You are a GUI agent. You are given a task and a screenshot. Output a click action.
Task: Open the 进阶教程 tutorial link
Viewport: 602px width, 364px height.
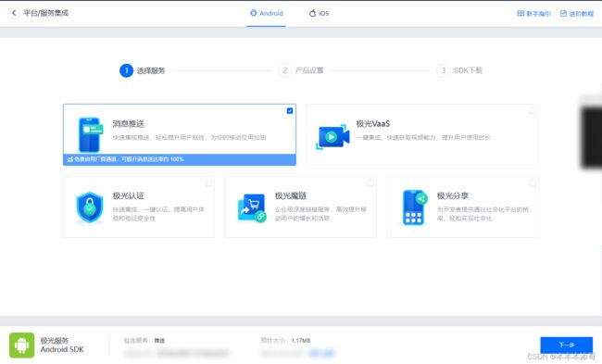(577, 14)
